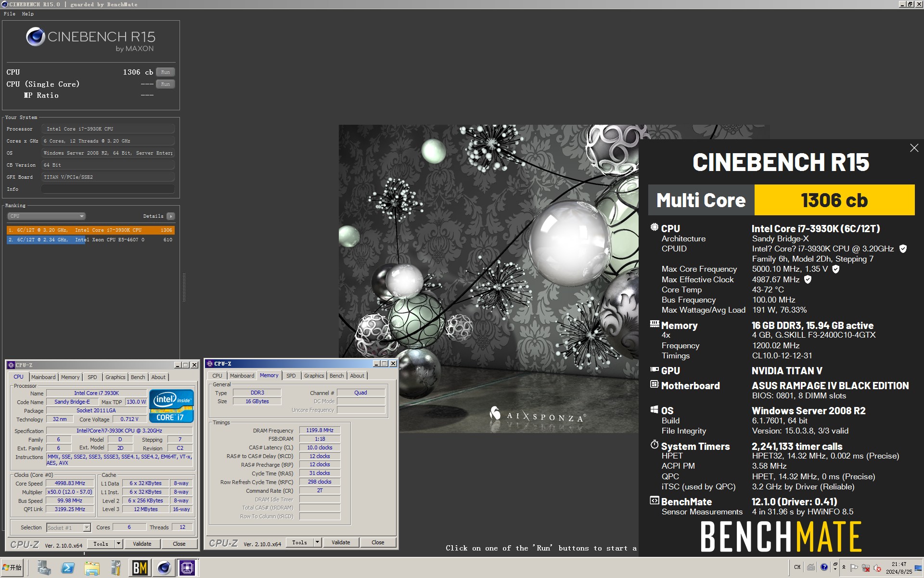
Task: Click the BenchMate OS Windows icon
Action: [654, 409]
